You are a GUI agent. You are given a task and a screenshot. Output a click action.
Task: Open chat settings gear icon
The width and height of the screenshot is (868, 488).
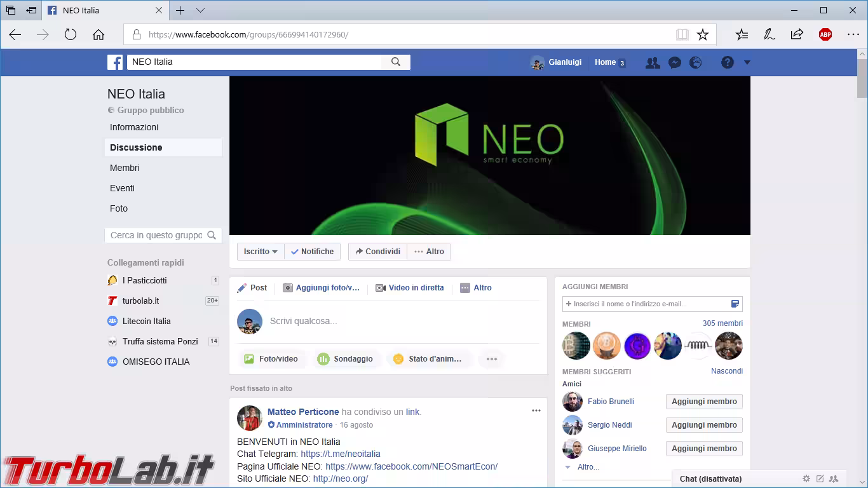pyautogui.click(x=806, y=478)
